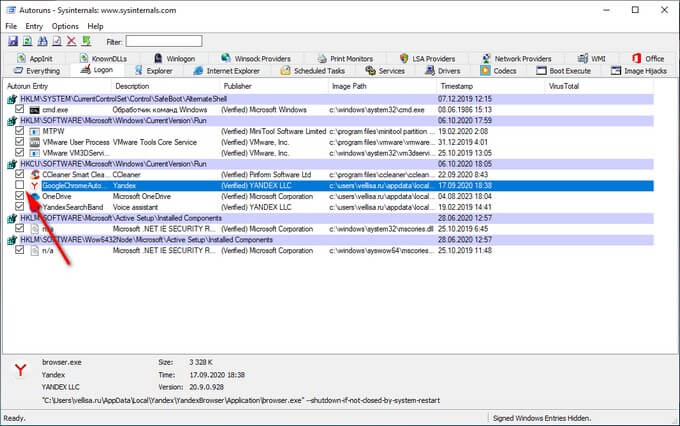
Task: Click the large Yandex icon in details pane
Action: point(20,370)
